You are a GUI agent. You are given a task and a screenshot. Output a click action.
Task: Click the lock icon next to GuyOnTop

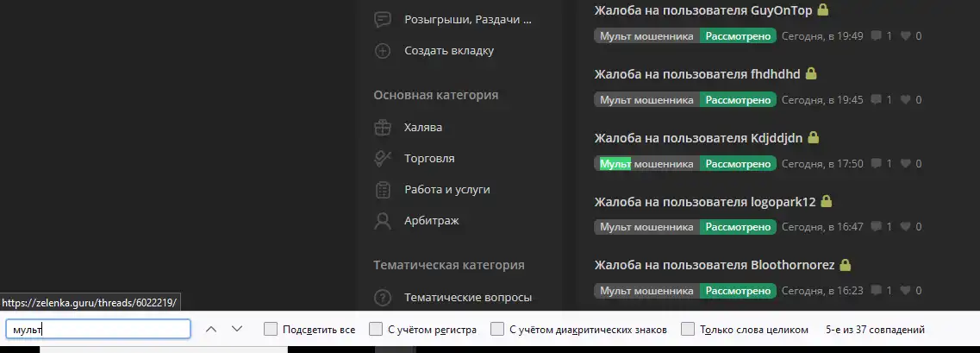pyautogui.click(x=823, y=10)
